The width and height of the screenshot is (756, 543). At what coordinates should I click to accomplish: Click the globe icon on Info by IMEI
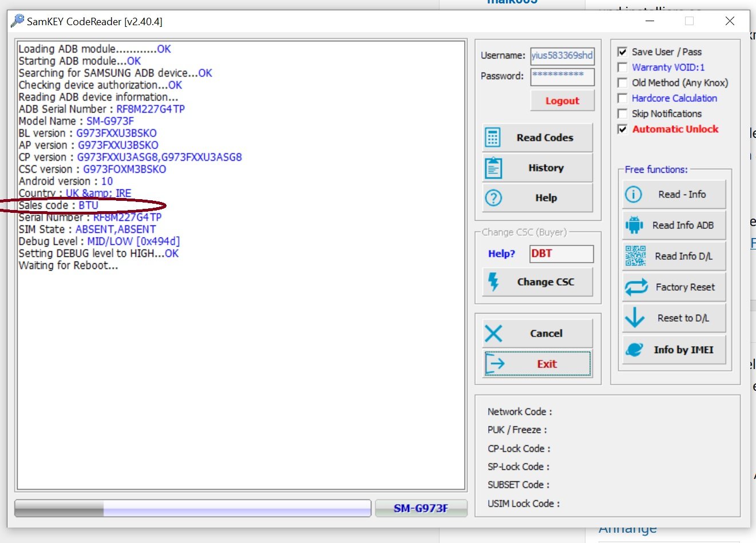pyautogui.click(x=634, y=350)
